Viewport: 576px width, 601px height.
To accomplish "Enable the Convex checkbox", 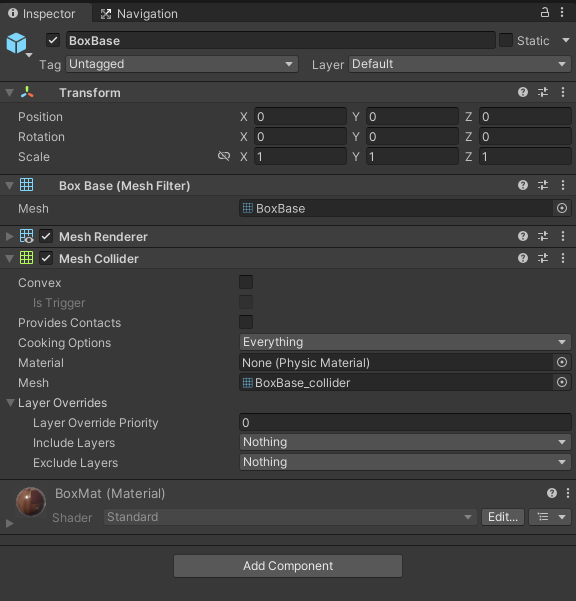I will 246,282.
